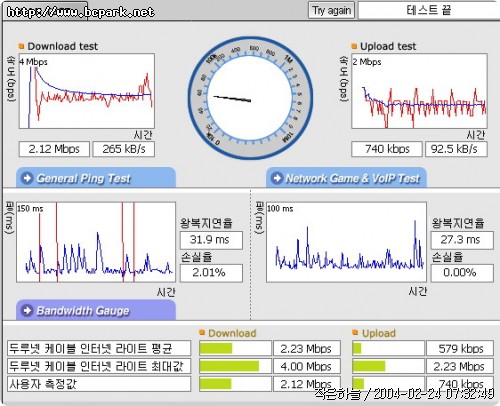Click the 150 ms ping graph
This screenshot has width=500, height=406.
(96, 242)
